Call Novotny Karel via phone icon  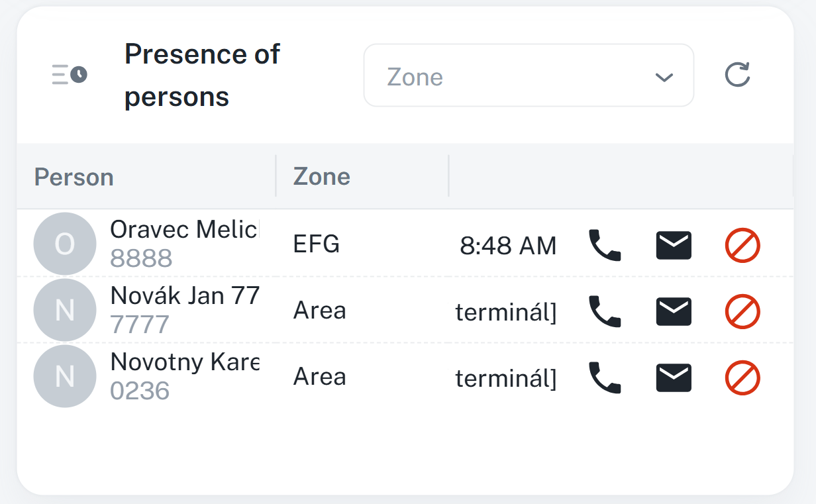[x=605, y=378]
